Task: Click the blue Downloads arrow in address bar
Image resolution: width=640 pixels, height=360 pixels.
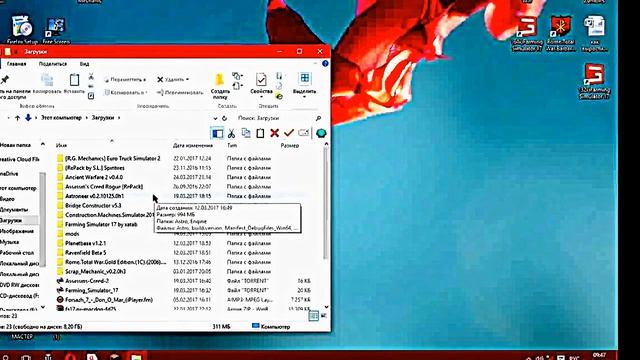Action: [x=28, y=118]
